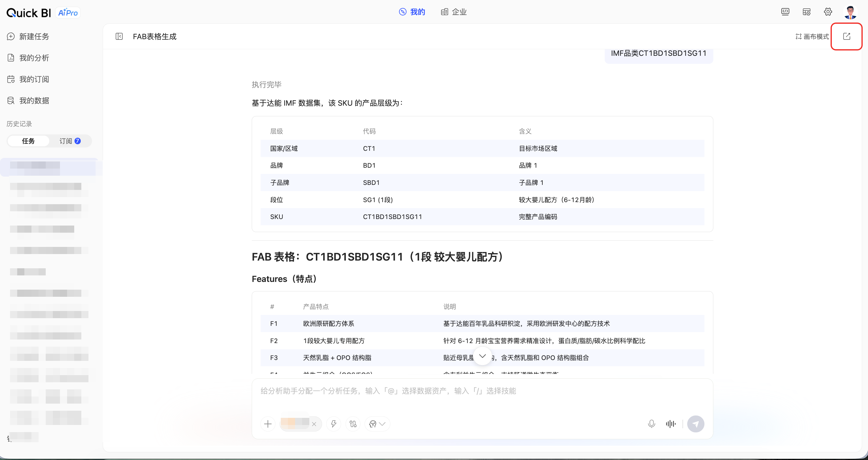The height and width of the screenshot is (460, 868).
Task: Click the connector plug icon in input toolbar
Action: 353,424
